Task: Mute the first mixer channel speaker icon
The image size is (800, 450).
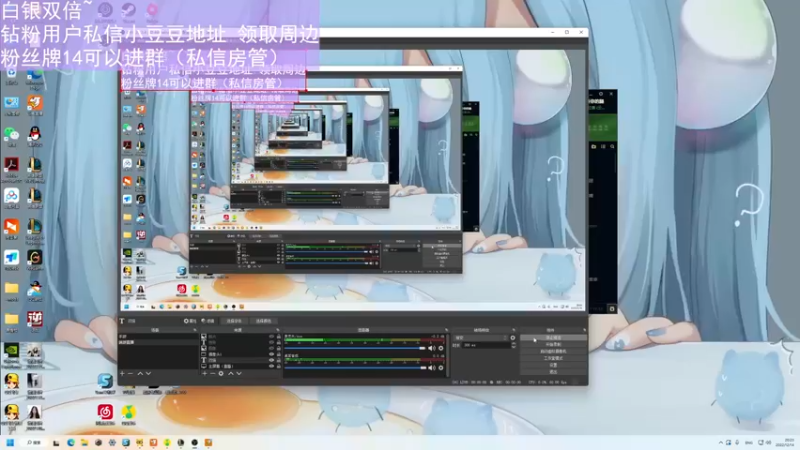Action: coord(431,348)
